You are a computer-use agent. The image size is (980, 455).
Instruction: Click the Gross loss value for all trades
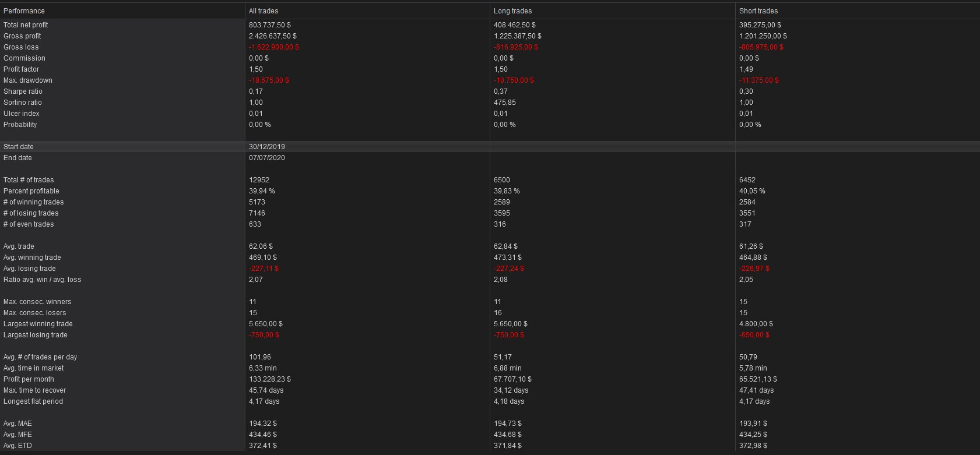pos(273,47)
